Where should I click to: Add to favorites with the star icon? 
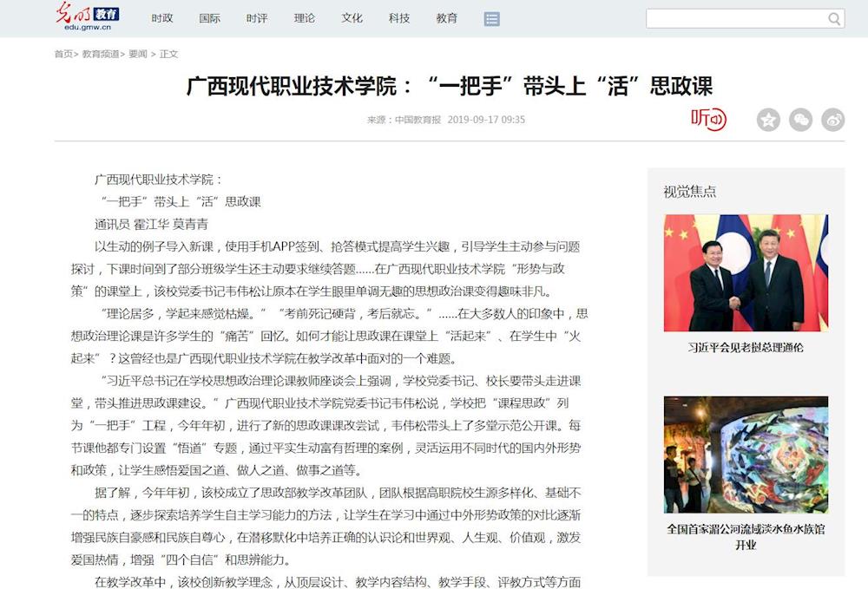click(768, 120)
